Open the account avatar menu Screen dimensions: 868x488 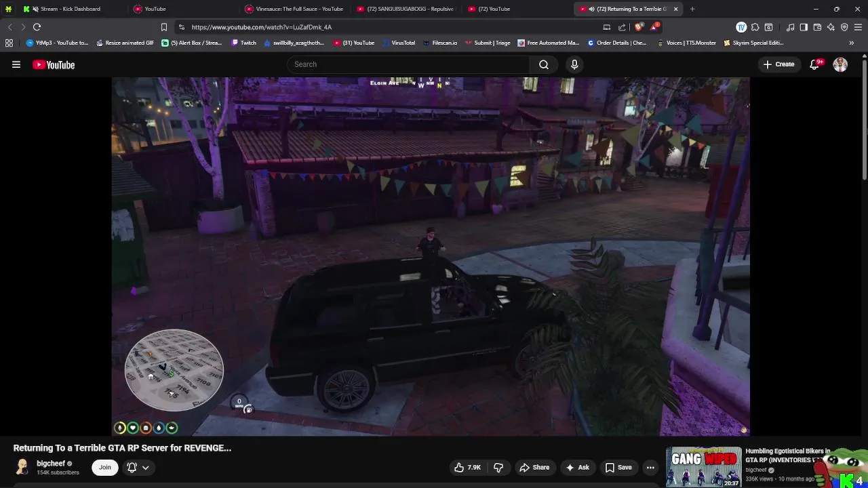pos(840,64)
